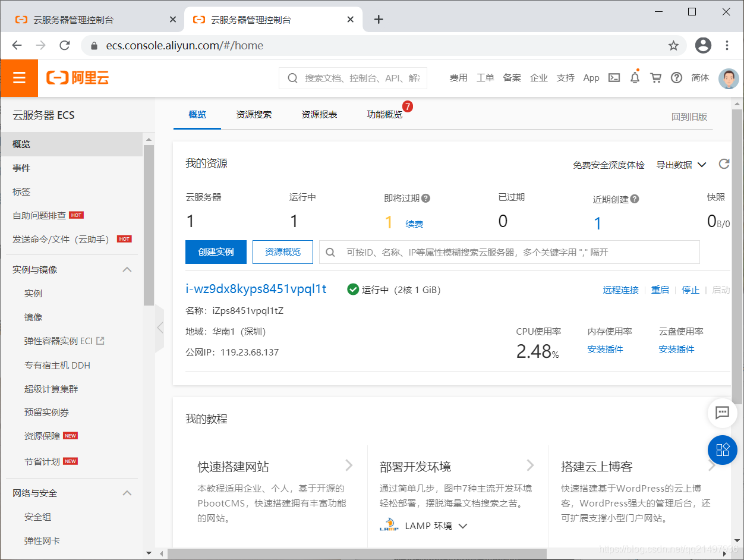
Task: Bookmark this page with star icon
Action: (673, 46)
